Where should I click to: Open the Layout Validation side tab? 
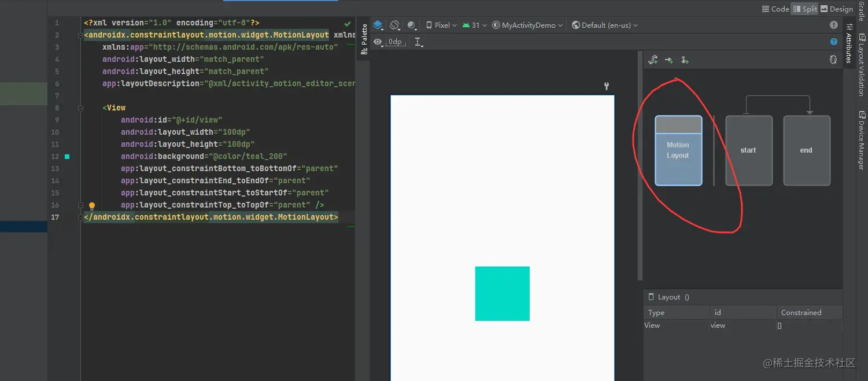(x=861, y=65)
